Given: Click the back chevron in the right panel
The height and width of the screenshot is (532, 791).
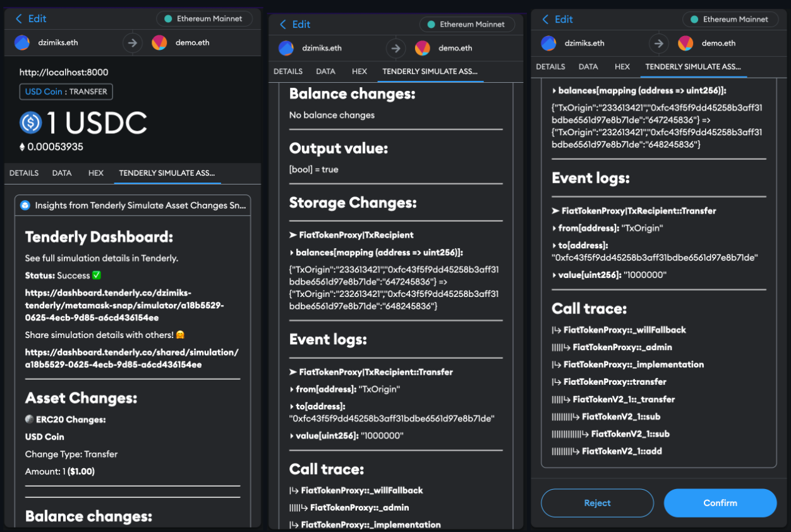Looking at the screenshot, I should click(545, 19).
